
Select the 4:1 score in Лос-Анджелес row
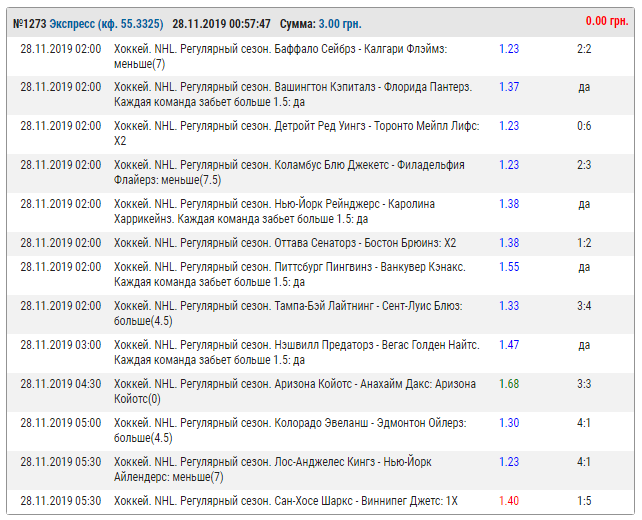coord(584,461)
